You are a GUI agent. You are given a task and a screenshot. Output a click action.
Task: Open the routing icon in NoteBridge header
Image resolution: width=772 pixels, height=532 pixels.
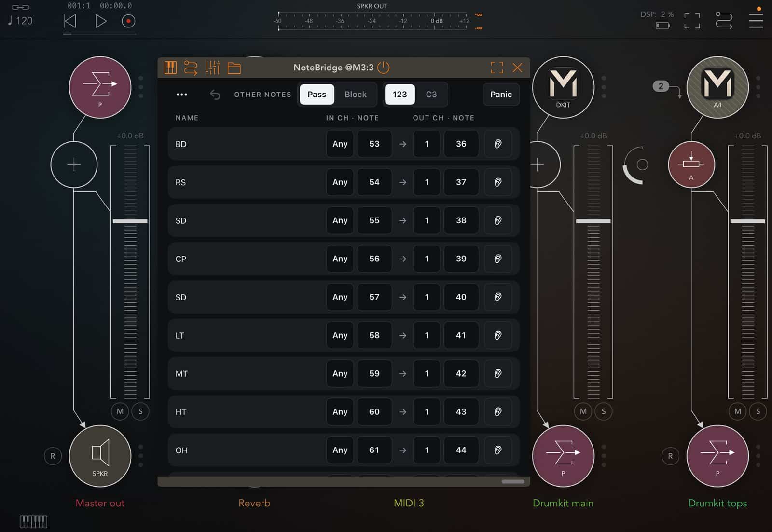(x=191, y=68)
